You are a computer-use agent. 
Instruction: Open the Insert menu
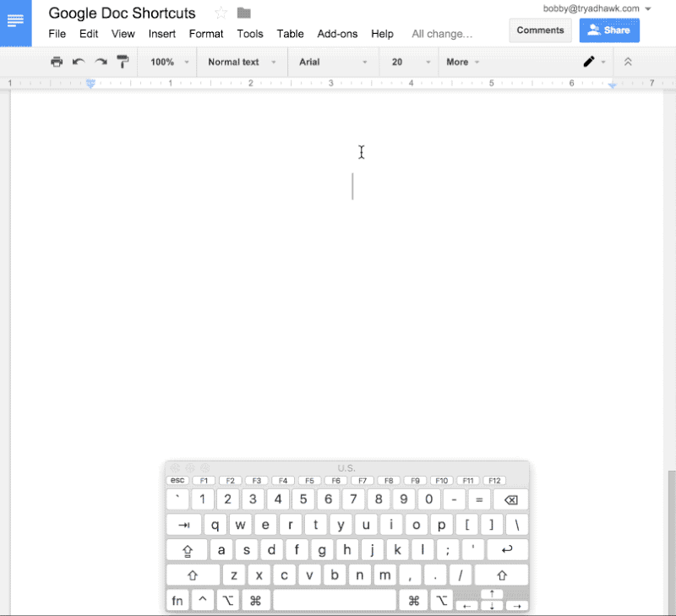[161, 34]
